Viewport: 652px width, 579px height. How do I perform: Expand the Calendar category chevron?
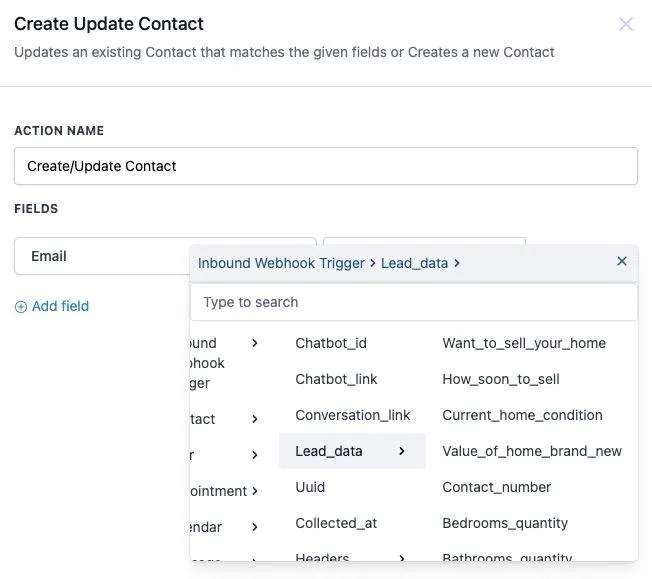[x=254, y=527]
